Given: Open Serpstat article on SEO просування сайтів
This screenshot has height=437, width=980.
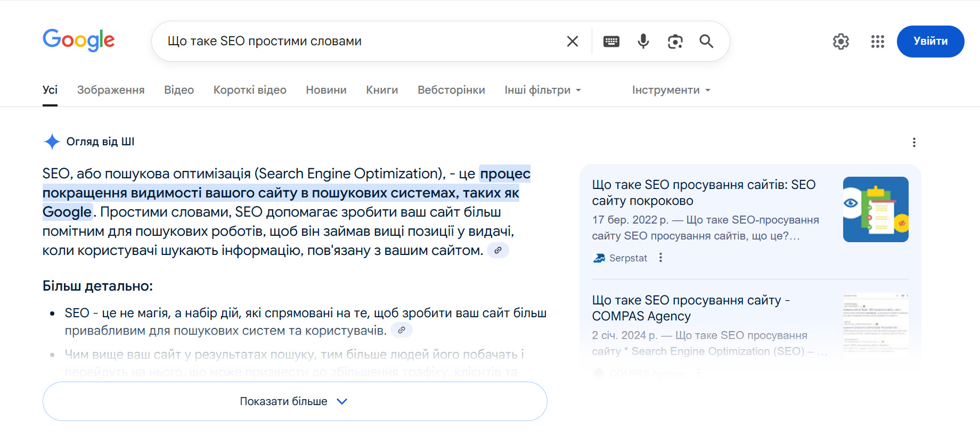Looking at the screenshot, I should click(704, 193).
